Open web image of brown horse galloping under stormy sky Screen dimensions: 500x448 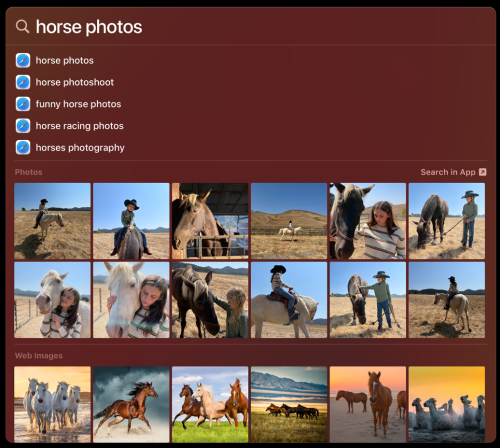[131, 405]
